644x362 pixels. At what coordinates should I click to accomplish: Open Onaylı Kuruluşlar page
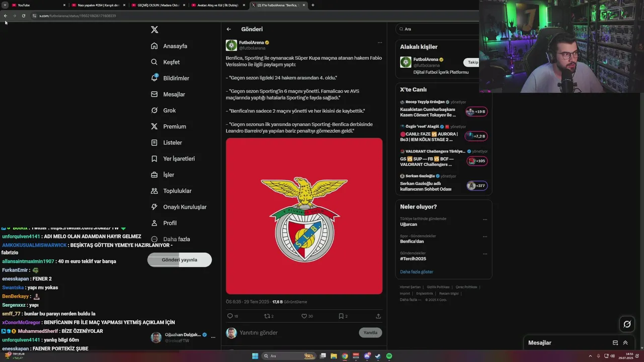(x=179, y=207)
